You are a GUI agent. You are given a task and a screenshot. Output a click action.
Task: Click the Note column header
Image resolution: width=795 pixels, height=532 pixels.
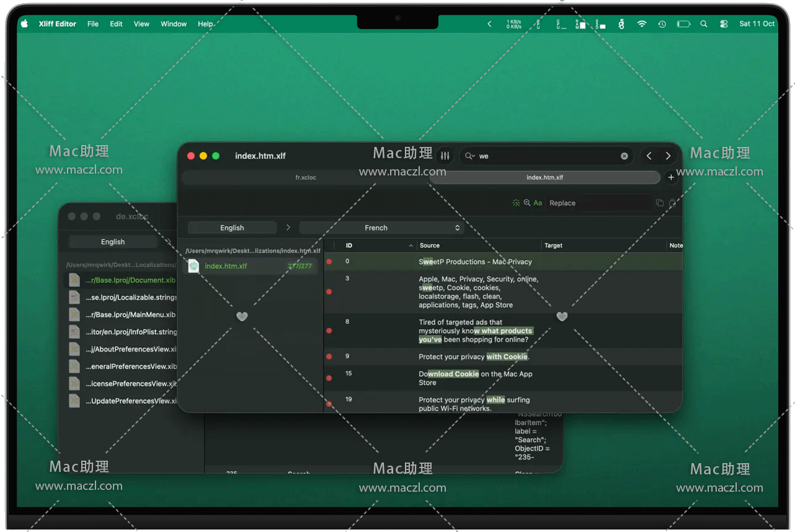click(675, 246)
